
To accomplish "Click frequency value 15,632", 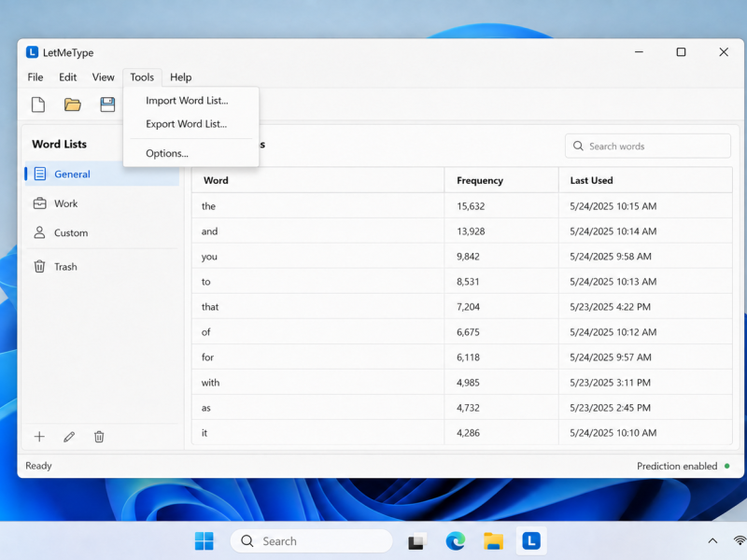I will coord(471,205).
